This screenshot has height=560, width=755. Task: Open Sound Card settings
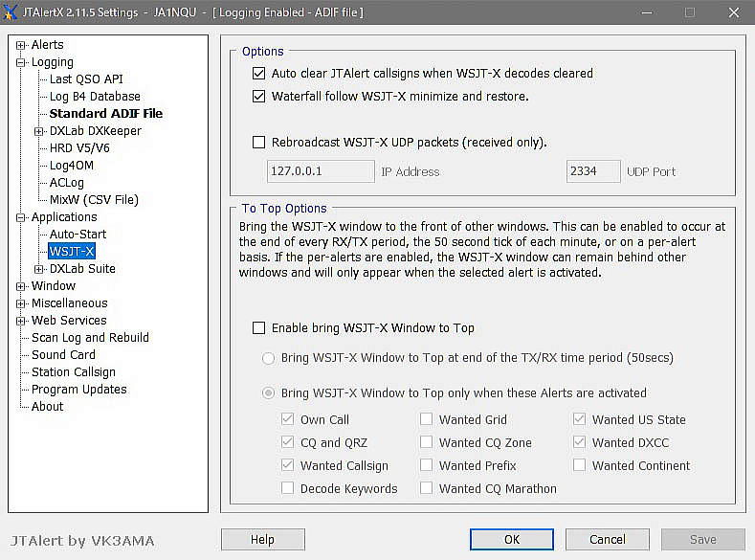pos(63,355)
